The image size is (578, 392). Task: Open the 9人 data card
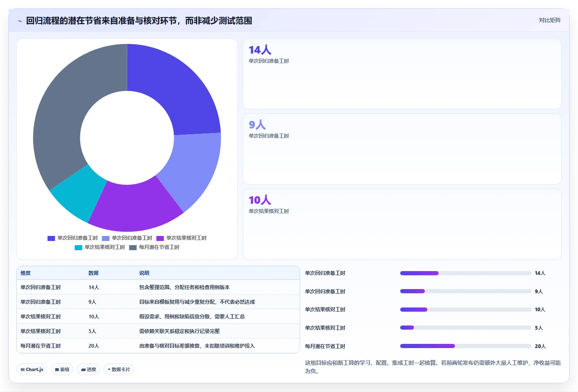[x=402, y=149]
